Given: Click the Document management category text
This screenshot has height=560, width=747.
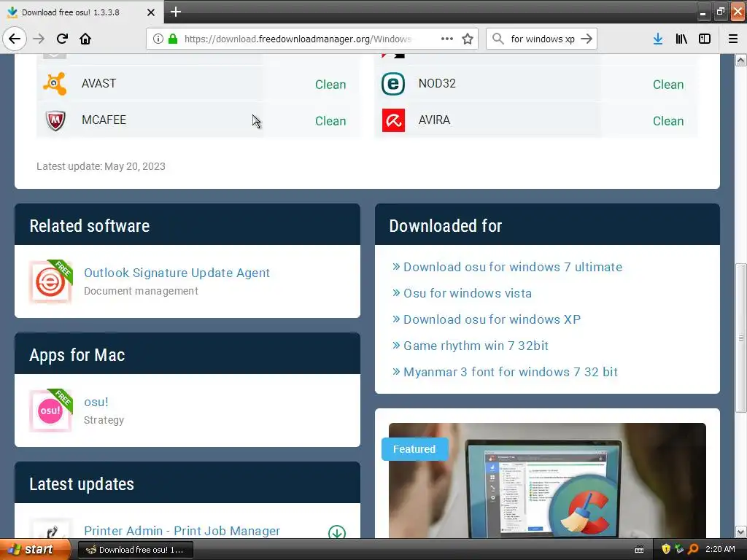Looking at the screenshot, I should [x=141, y=291].
